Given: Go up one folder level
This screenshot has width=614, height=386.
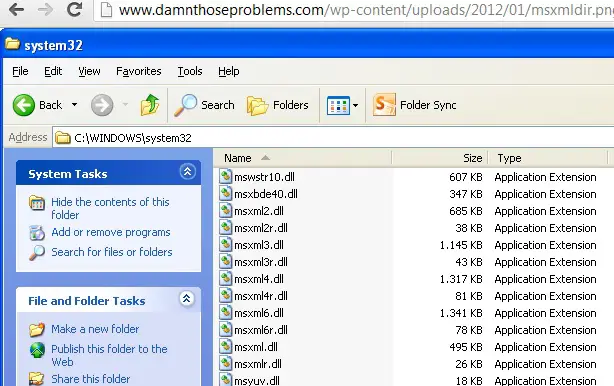Looking at the screenshot, I should (x=150, y=105).
